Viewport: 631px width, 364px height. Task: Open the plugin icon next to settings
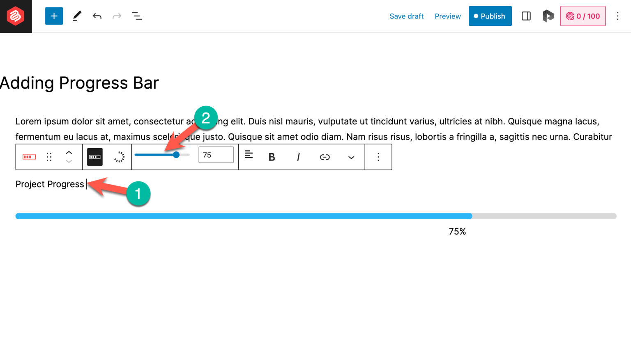[x=548, y=16]
